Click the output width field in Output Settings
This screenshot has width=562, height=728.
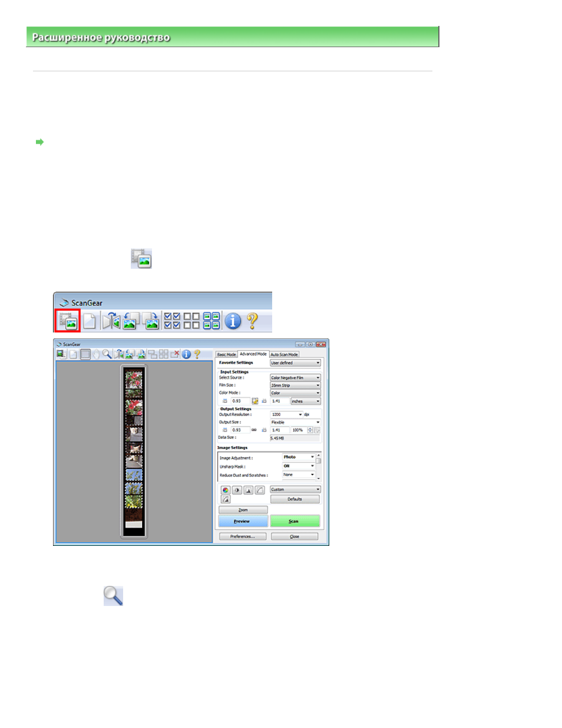click(240, 430)
